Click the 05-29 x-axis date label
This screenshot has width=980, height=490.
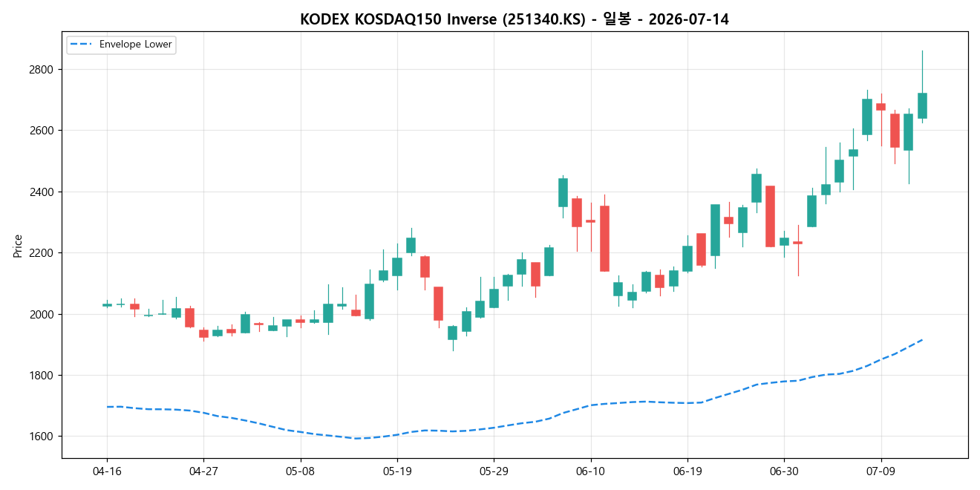(x=494, y=471)
